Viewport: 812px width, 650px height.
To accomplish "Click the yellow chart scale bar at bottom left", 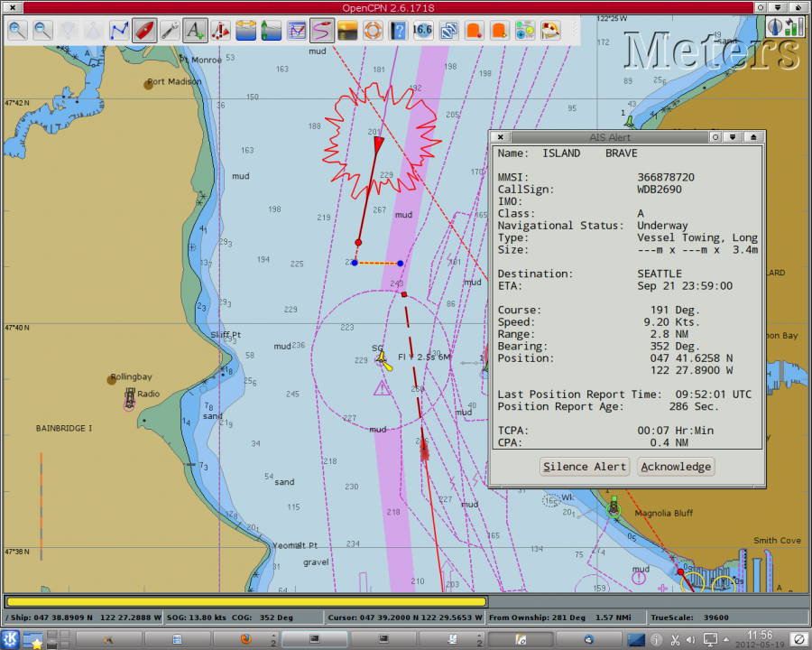I will [x=244, y=601].
